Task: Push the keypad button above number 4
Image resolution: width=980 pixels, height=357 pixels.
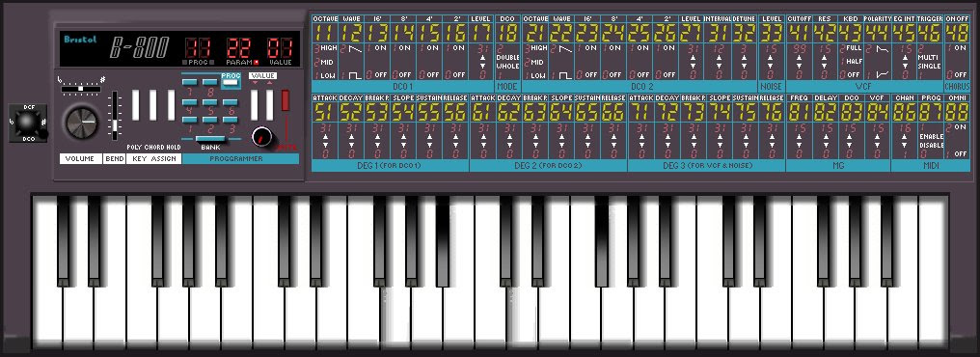Action: [189, 102]
